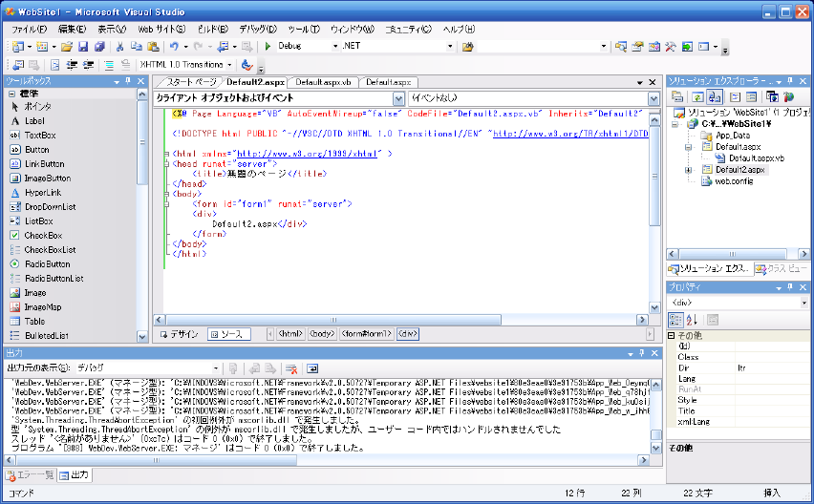Screen dimensions: 814x504
Task: Click the Paste clipboard icon
Action: (153, 47)
